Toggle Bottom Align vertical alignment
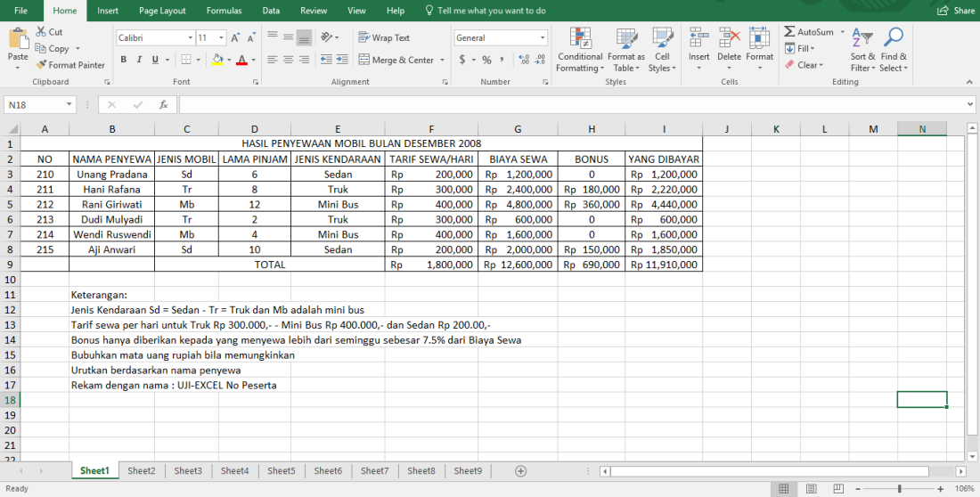Viewport: 980px width, 497px height. point(305,37)
